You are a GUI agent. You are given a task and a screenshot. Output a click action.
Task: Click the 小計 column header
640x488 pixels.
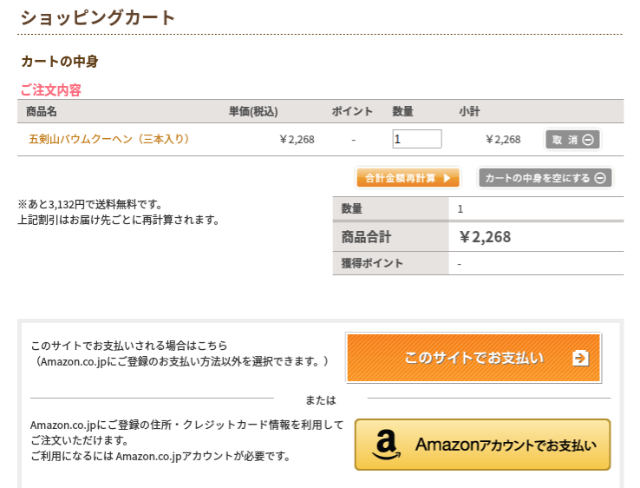469,111
